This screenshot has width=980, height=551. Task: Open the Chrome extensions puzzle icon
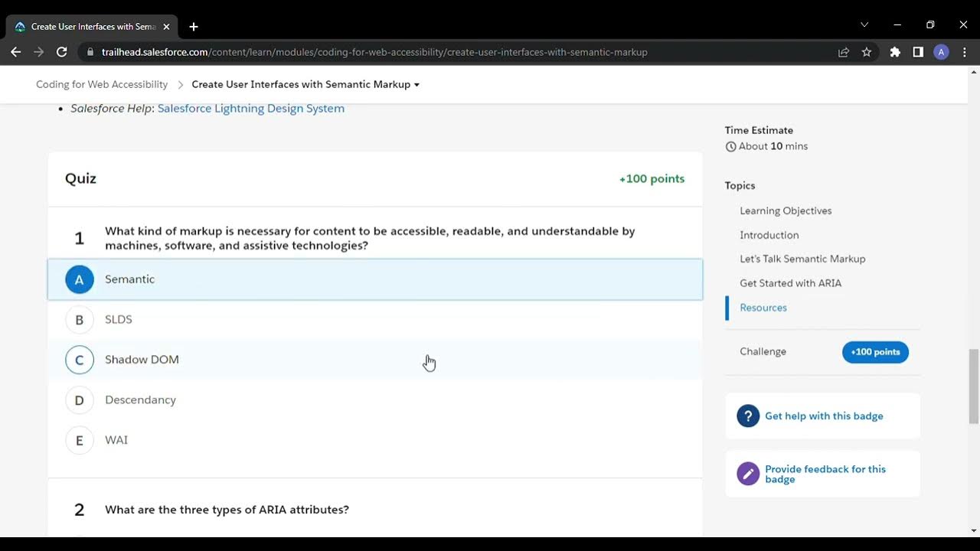pos(895,52)
